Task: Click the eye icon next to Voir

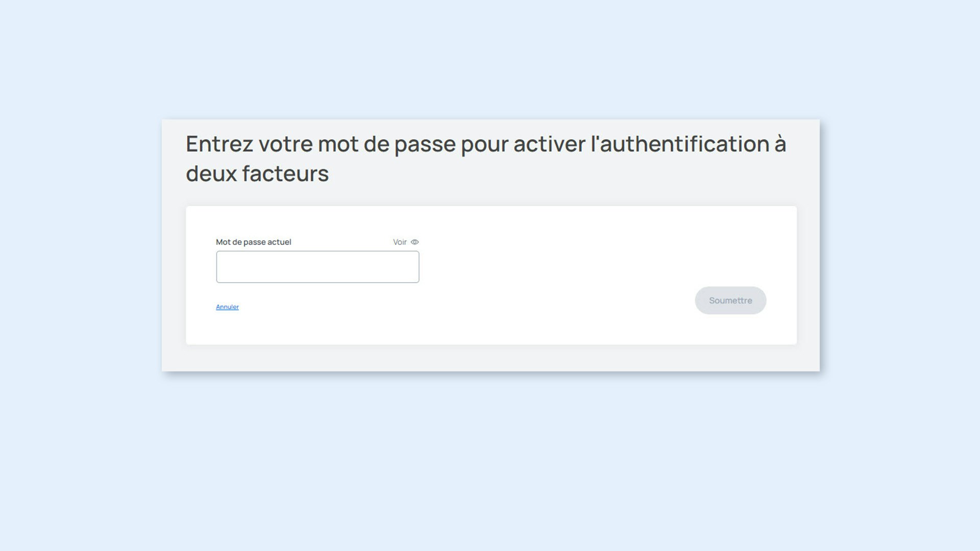Action: 414,242
